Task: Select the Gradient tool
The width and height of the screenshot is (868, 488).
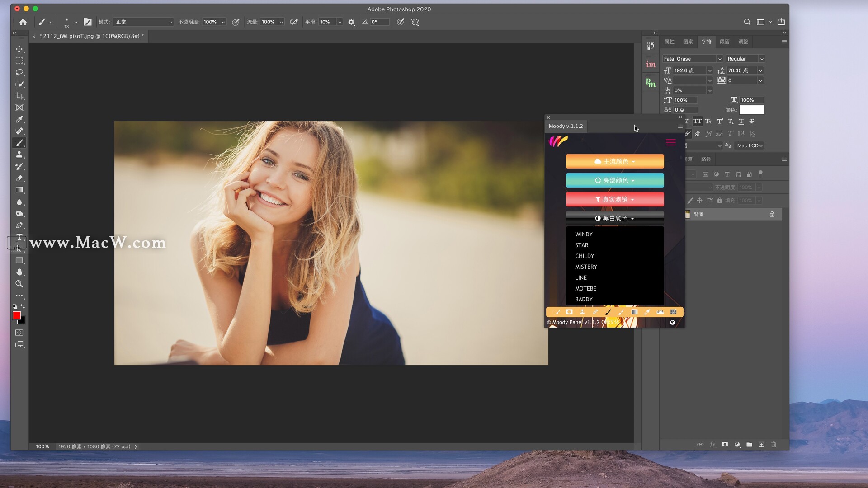Action: tap(19, 190)
